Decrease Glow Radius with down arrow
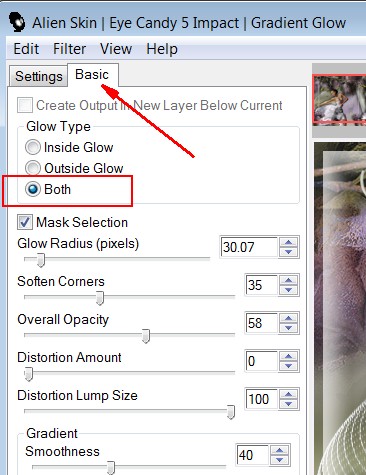Screen dimensions: 366x475 point(289,252)
